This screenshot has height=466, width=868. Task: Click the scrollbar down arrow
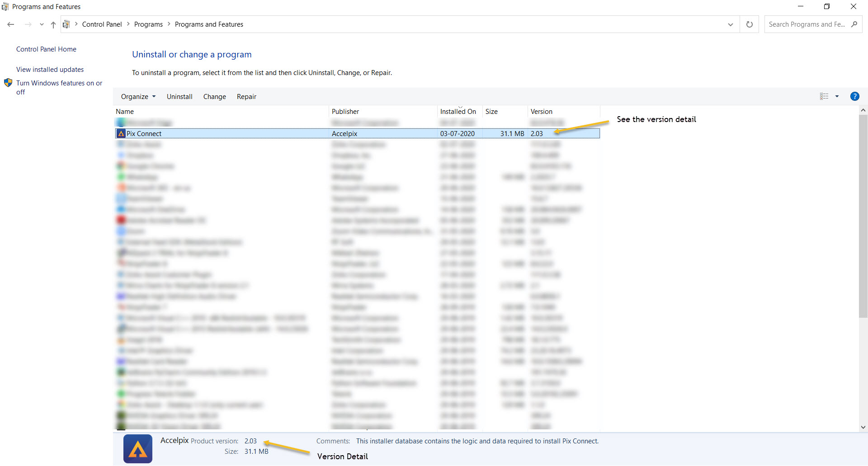(x=863, y=427)
